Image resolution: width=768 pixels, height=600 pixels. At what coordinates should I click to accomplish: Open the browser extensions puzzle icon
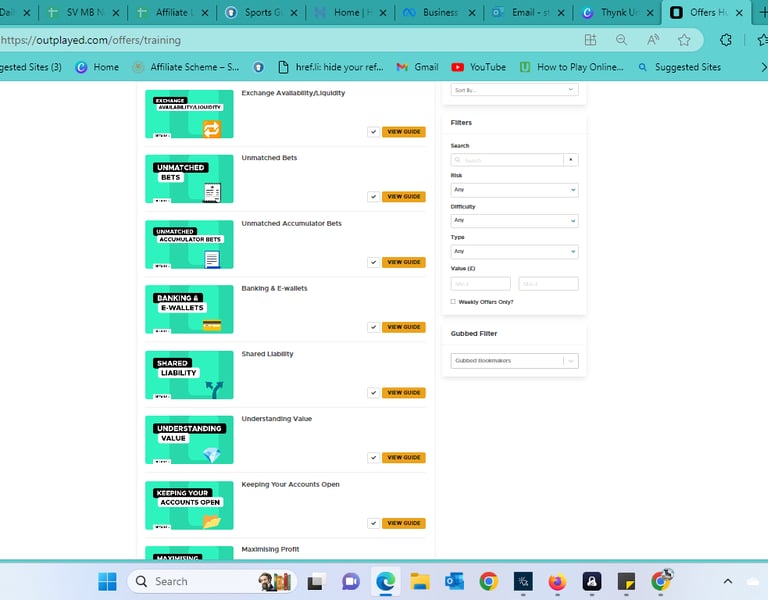pyautogui.click(x=726, y=40)
